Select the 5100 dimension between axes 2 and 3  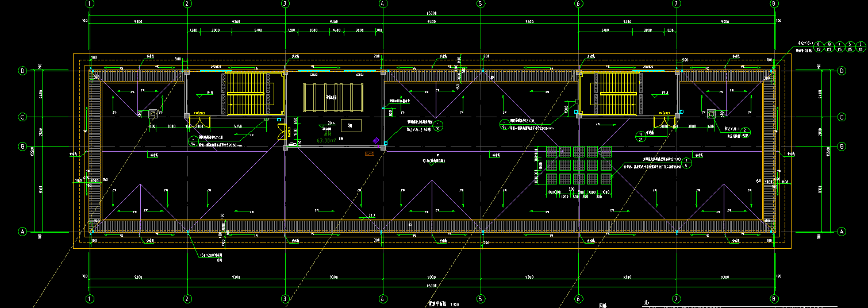(258, 29)
